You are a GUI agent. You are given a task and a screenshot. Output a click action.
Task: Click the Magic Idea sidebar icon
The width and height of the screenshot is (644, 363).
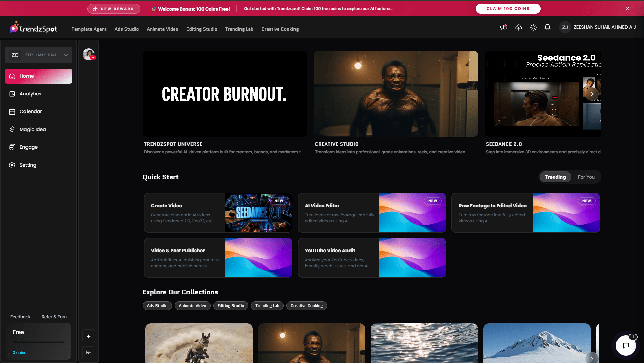(12, 130)
